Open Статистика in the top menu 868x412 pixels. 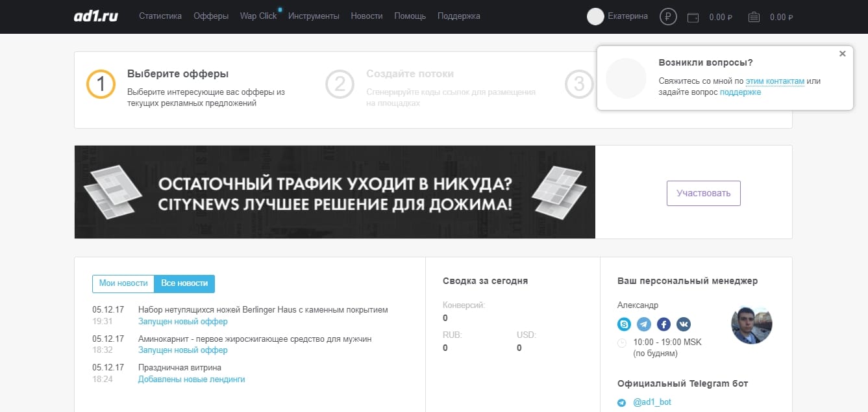point(160,16)
